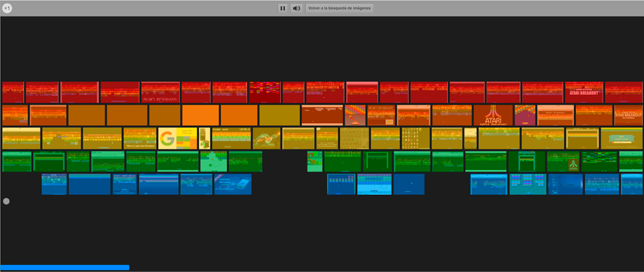Screen dimensions: 644x272
Task: Pause the Breakout game
Action: (x=283, y=8)
